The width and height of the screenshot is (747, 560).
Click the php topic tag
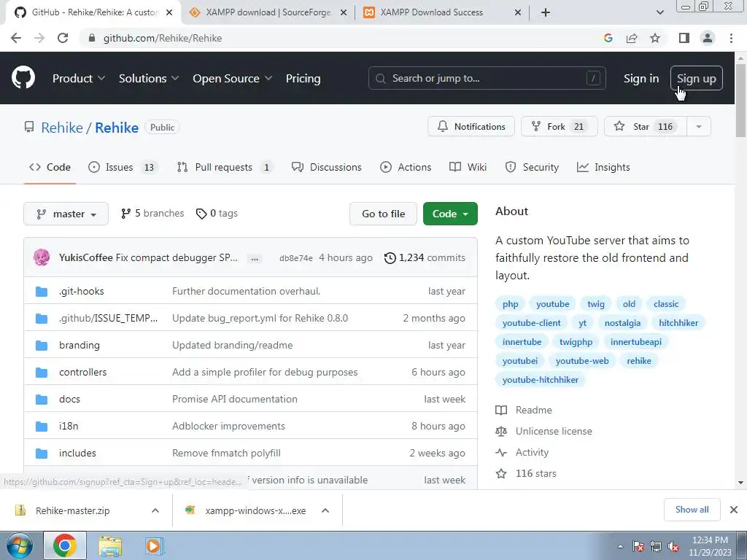pos(510,304)
